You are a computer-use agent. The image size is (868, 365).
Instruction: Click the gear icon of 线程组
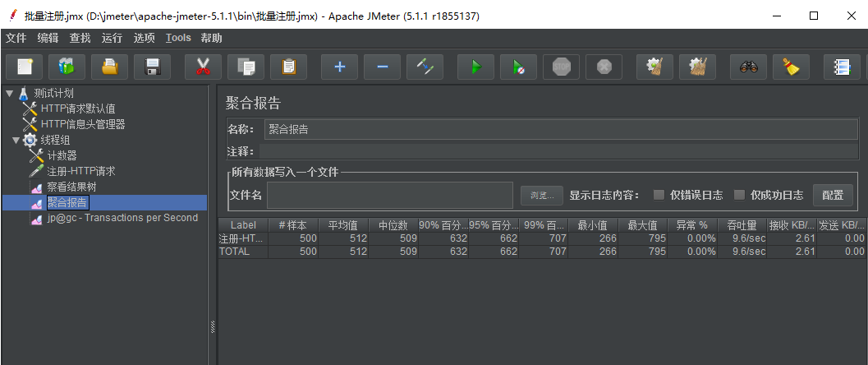pyautogui.click(x=30, y=140)
